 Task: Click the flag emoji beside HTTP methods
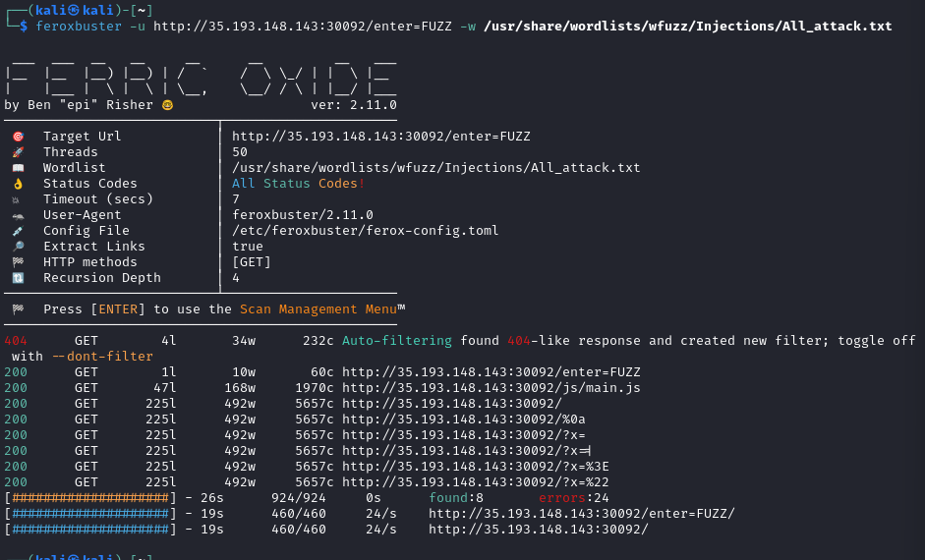[19, 262]
